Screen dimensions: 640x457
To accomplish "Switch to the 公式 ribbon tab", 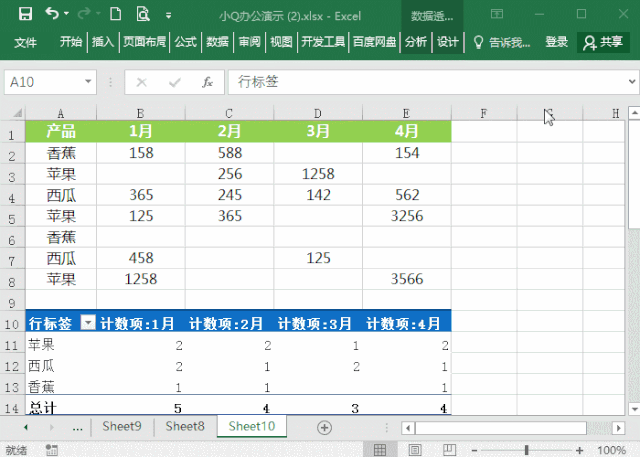I will [186, 42].
